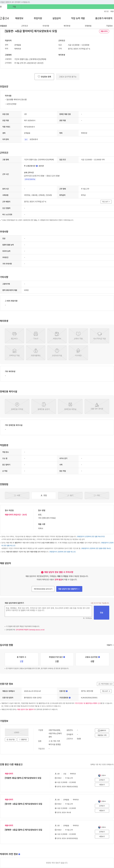The height and width of the screenshot is (868, 114).
Task: Click the 서류 screening method tile
Action: click(17, 495)
